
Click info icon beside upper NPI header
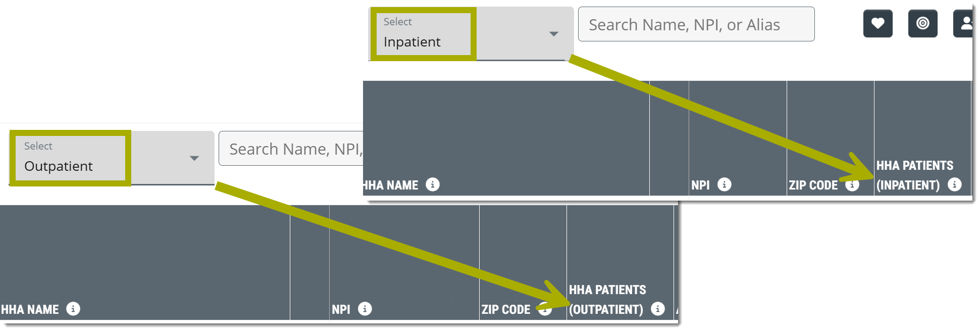724,184
